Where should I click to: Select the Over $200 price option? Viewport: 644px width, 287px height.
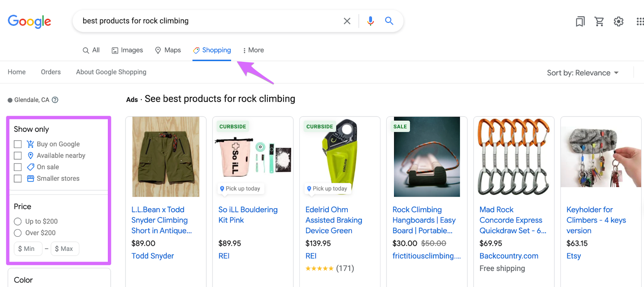pyautogui.click(x=18, y=233)
